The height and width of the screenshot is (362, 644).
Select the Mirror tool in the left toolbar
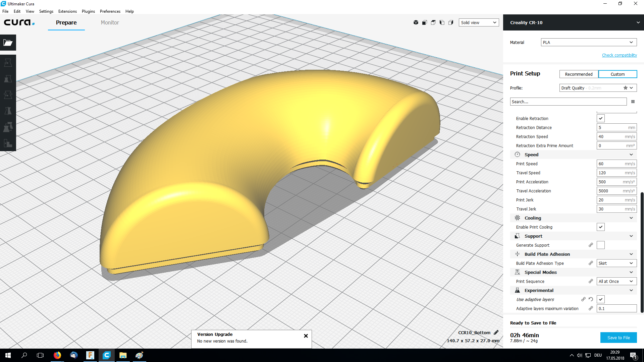tap(8, 111)
